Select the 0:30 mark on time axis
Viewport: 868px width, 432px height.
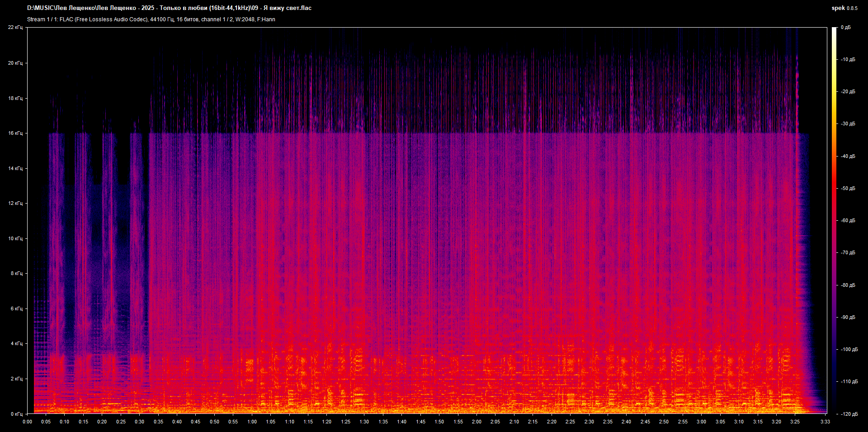tap(140, 422)
